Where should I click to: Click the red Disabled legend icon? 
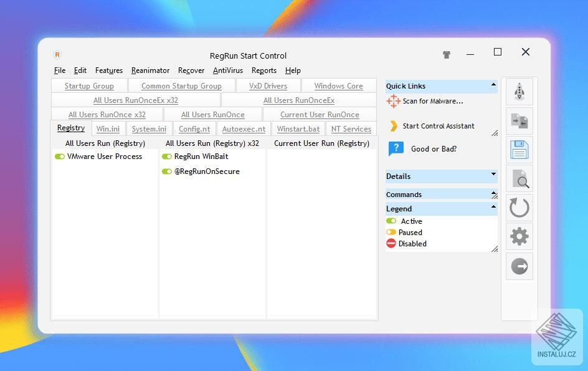391,243
